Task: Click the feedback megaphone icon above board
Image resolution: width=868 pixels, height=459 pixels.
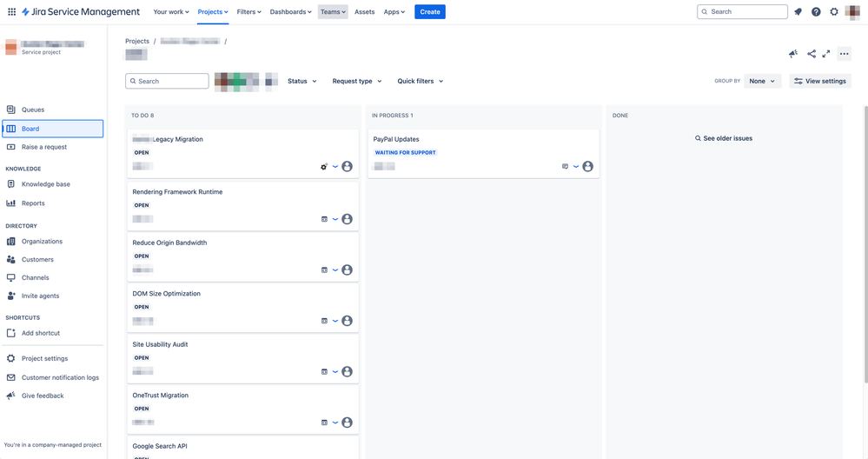Action: pyautogui.click(x=793, y=54)
